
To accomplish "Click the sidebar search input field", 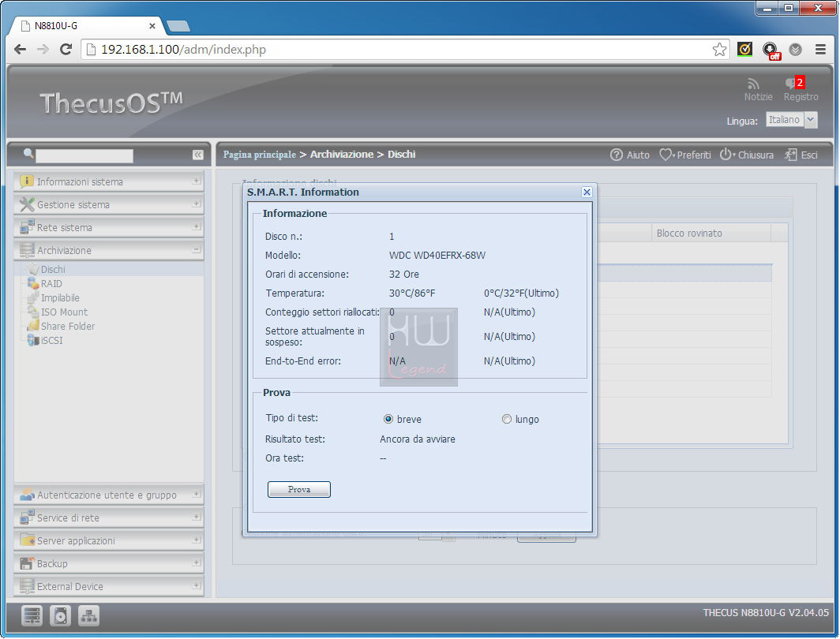I will coord(84,155).
